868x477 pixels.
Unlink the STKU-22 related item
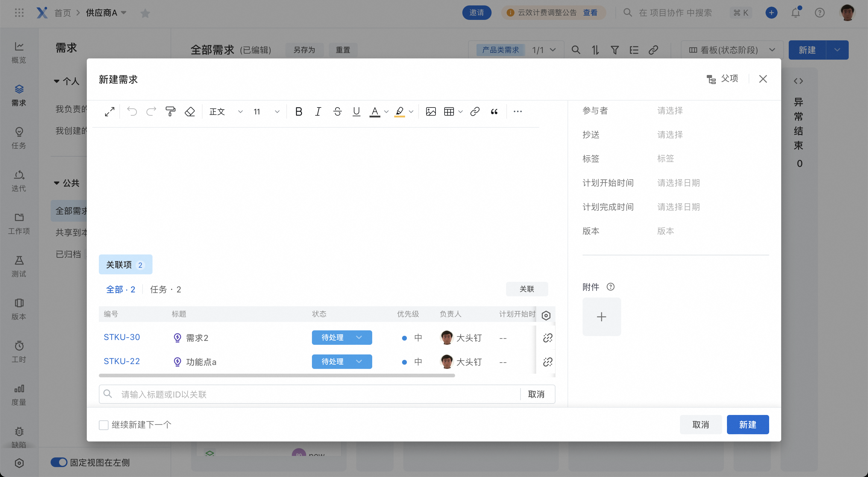pyautogui.click(x=548, y=362)
